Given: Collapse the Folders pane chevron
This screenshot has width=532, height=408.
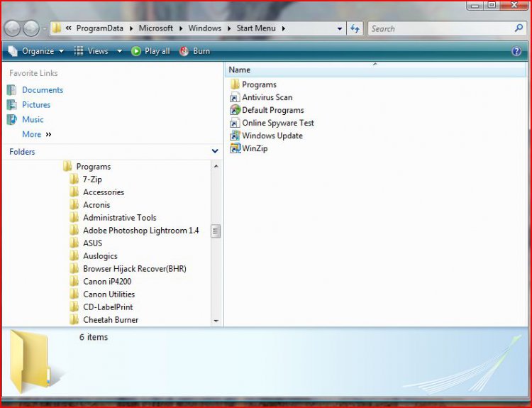Looking at the screenshot, I should (x=215, y=151).
